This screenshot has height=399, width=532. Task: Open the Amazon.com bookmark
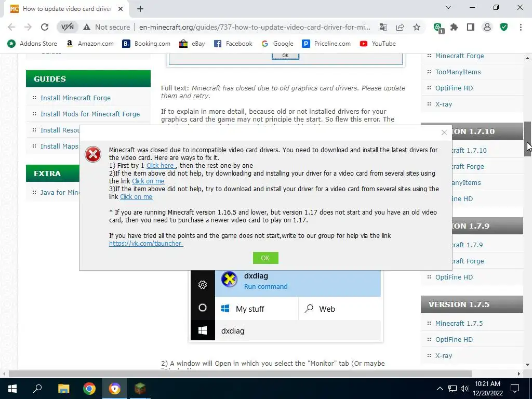[x=90, y=44]
